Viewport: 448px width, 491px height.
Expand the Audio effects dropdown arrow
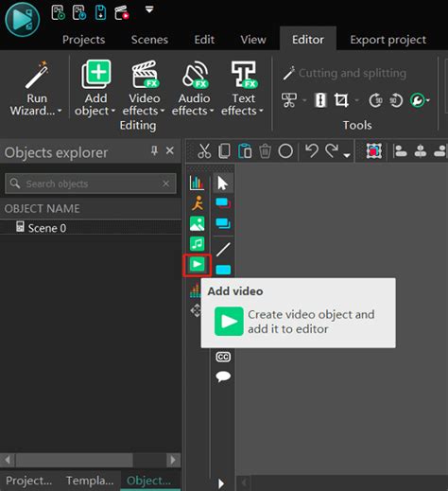point(212,111)
